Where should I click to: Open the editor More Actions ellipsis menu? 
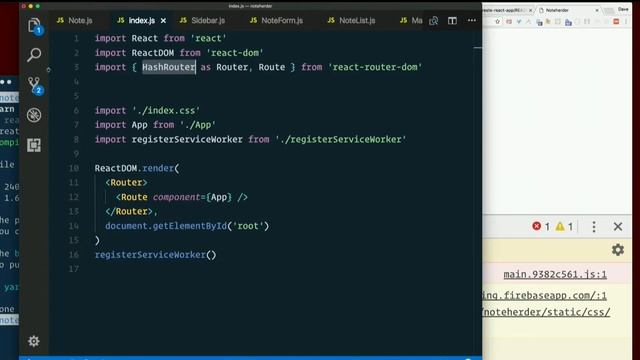pos(471,20)
